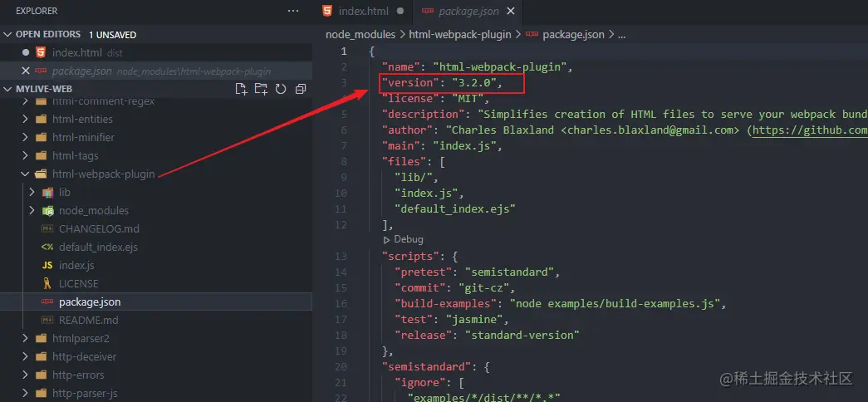Click the folder icon beside http-deceiver
This screenshot has height=402, width=868.
pos(41,357)
